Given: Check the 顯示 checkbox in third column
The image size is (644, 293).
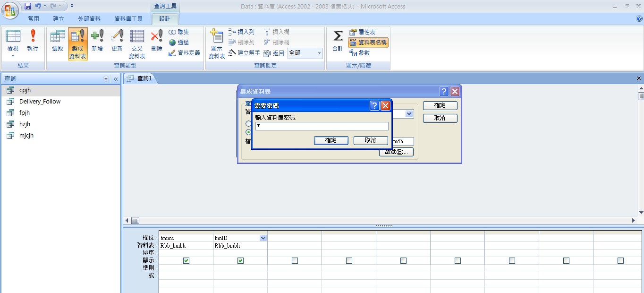Looking at the screenshot, I should tap(295, 260).
